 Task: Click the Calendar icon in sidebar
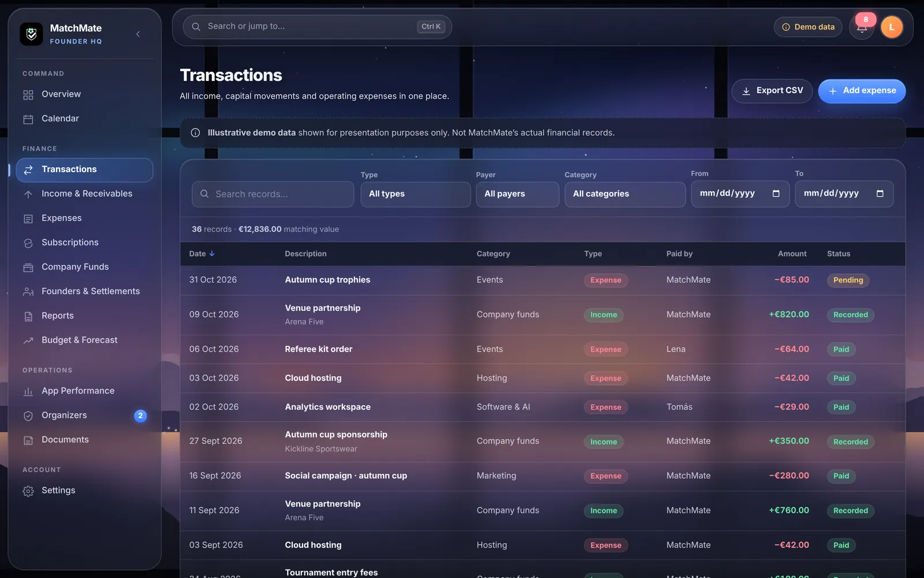click(x=28, y=119)
